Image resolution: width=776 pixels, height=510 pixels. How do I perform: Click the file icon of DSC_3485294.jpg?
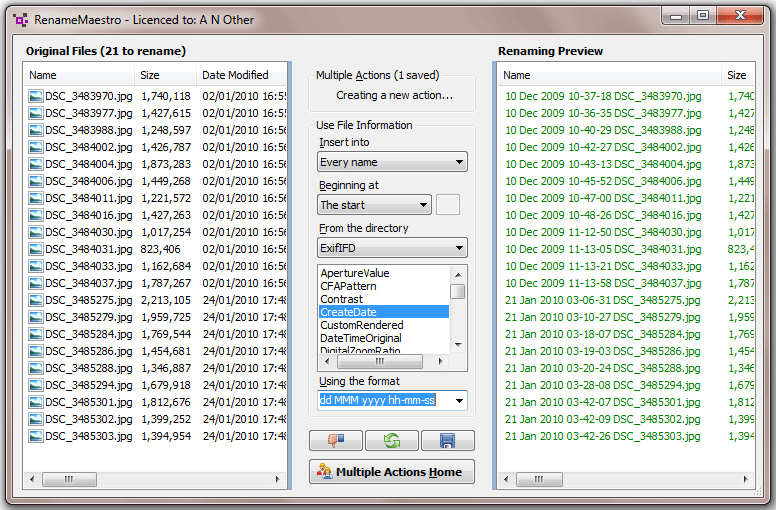point(36,385)
